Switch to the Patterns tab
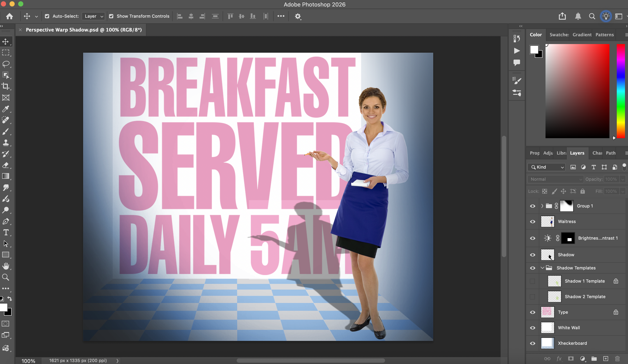 (605, 35)
